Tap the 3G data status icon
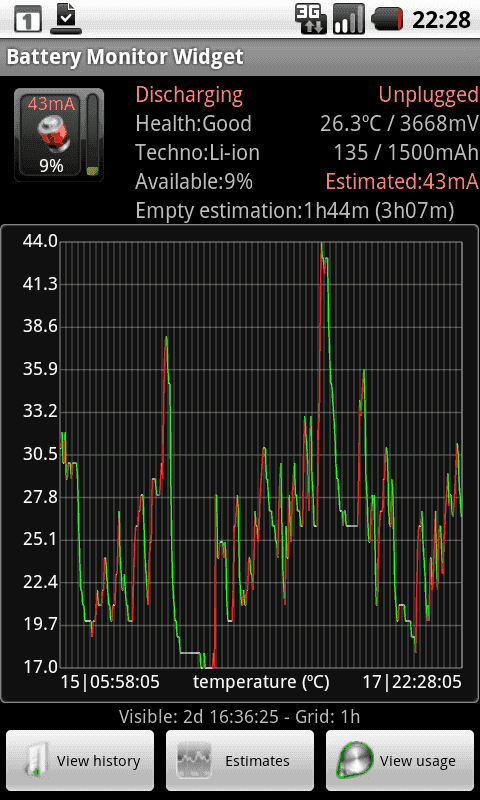Screen dimensions: 480x800 (x=310, y=19)
